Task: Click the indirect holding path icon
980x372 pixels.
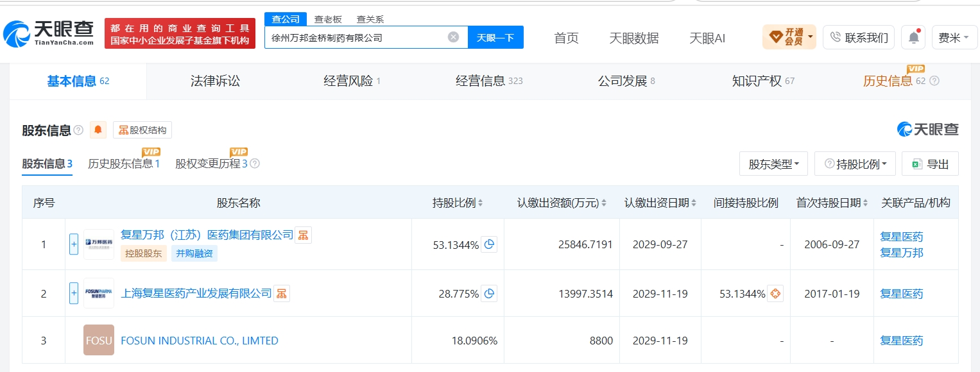Action: [x=775, y=294]
